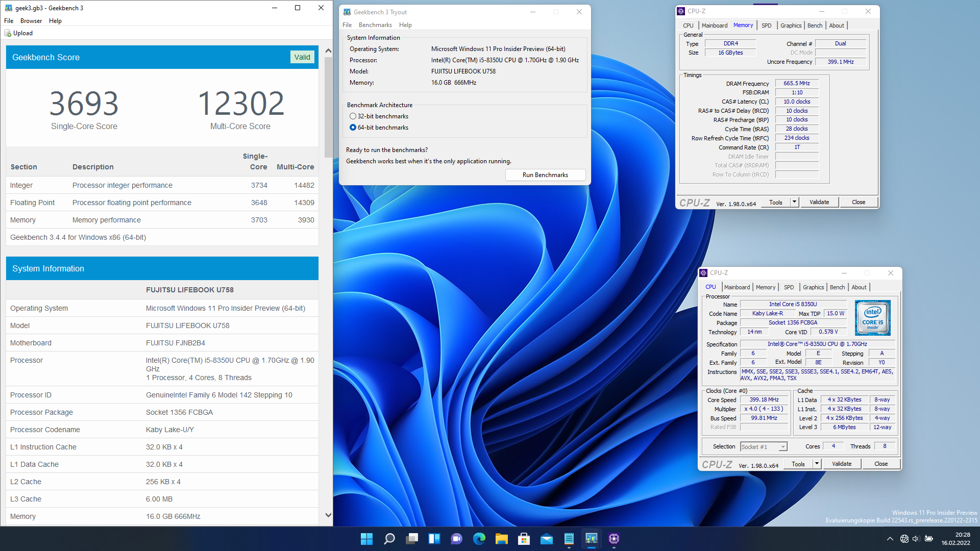Open File Explorer from taskbar
980x551 pixels.
tap(502, 539)
